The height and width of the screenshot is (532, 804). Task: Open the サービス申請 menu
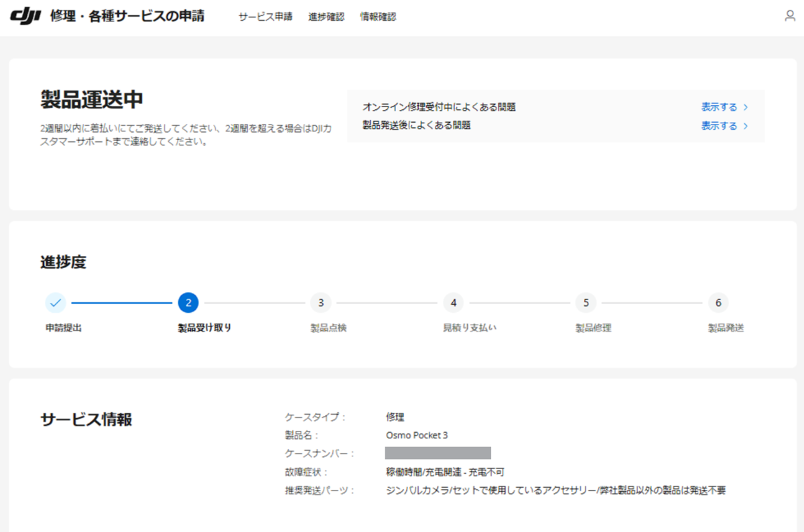[x=265, y=17]
